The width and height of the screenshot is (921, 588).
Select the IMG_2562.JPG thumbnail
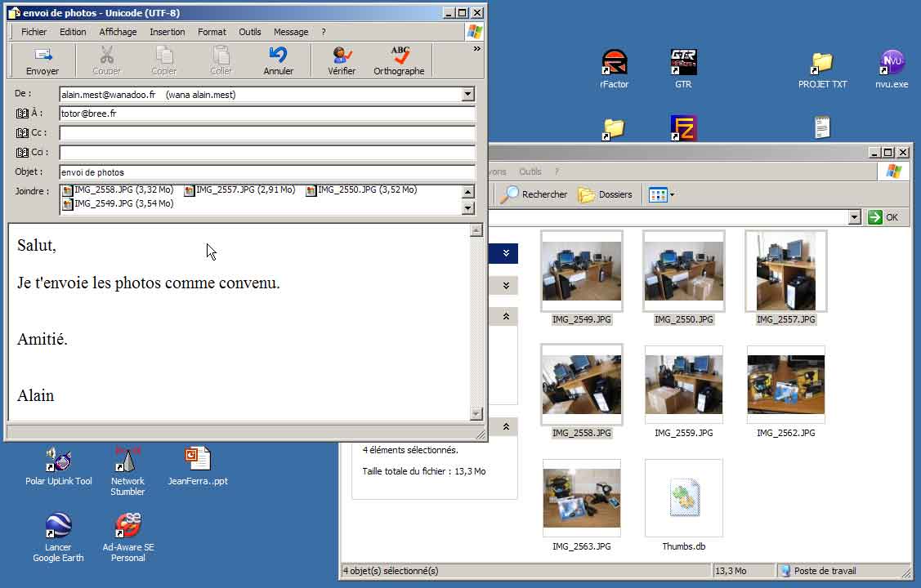point(785,385)
